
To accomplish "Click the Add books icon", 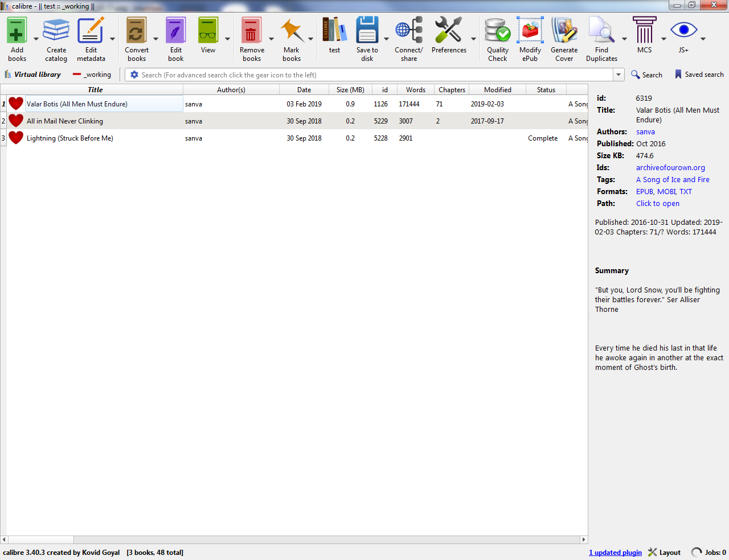I will tap(17, 31).
